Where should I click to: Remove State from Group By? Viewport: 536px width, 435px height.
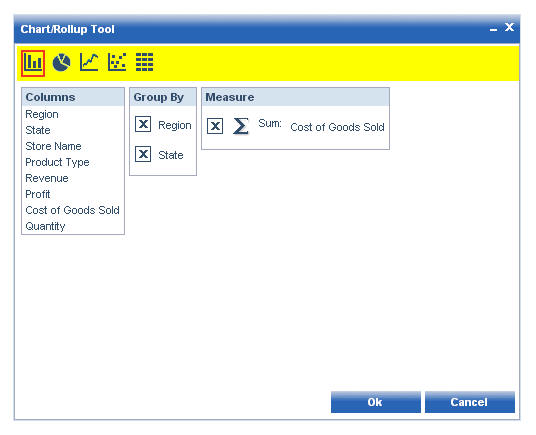point(143,154)
